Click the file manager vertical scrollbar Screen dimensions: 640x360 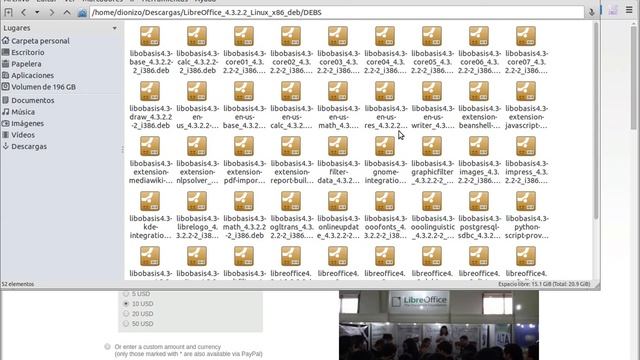click(x=596, y=122)
